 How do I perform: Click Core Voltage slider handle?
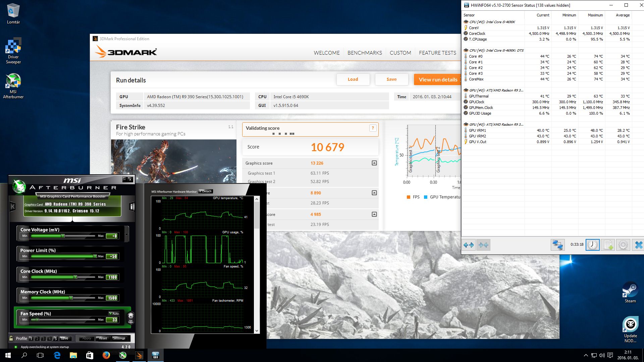pos(63,236)
